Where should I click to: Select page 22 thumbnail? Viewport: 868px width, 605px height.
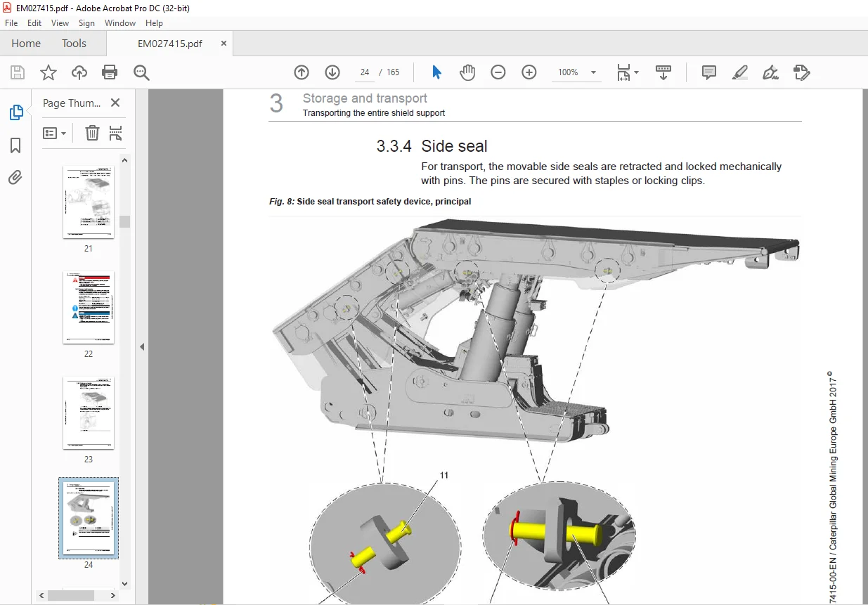pos(89,308)
